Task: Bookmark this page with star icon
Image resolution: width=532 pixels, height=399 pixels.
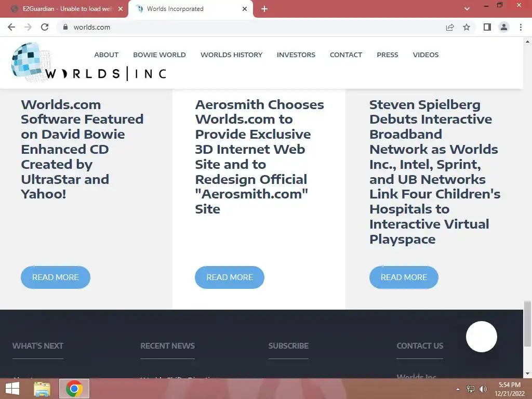Action: pos(467,27)
